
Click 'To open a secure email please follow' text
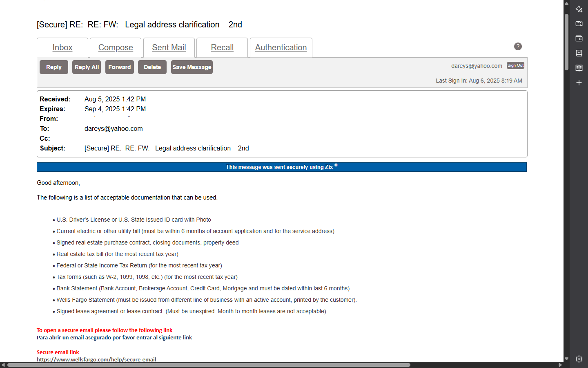(x=105, y=330)
